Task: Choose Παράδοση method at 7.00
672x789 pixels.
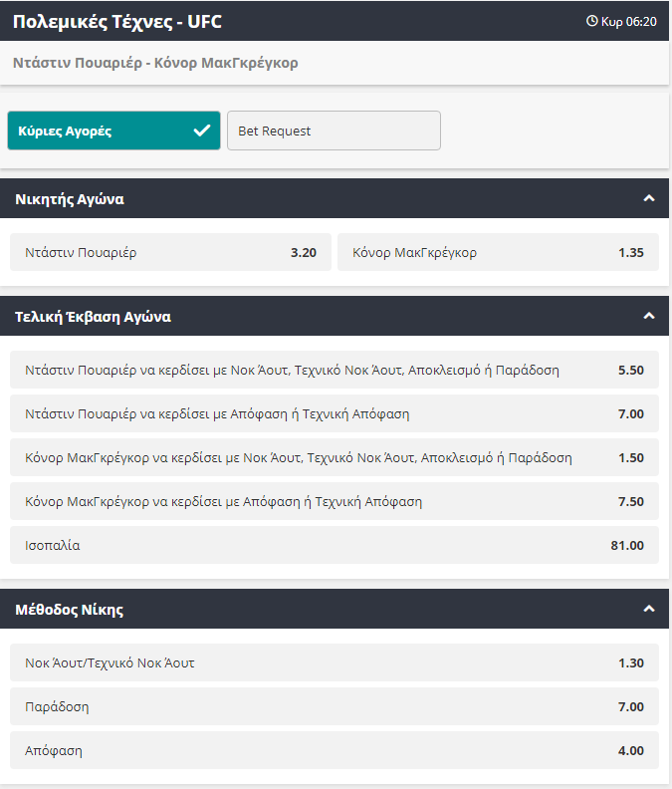Action: coord(334,706)
